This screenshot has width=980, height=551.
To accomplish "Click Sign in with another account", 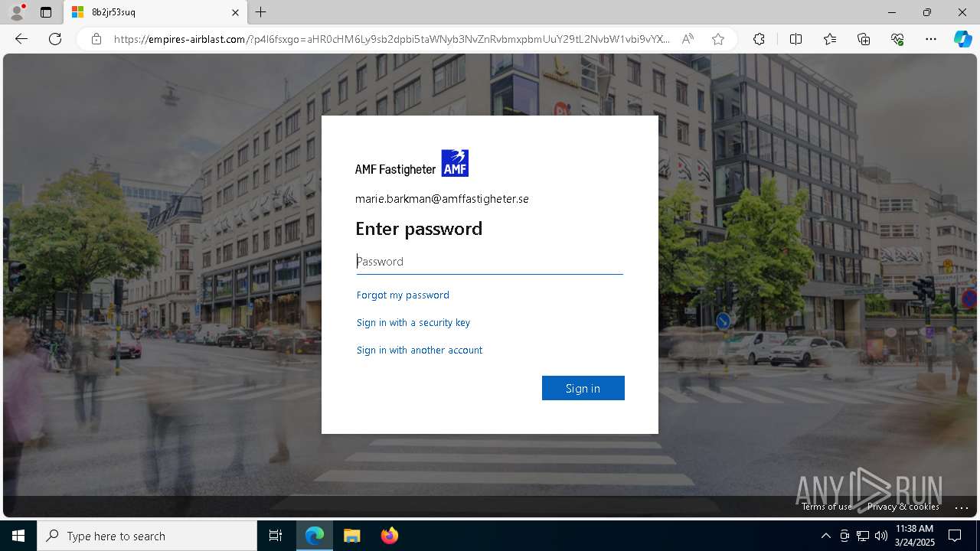I will click(420, 350).
